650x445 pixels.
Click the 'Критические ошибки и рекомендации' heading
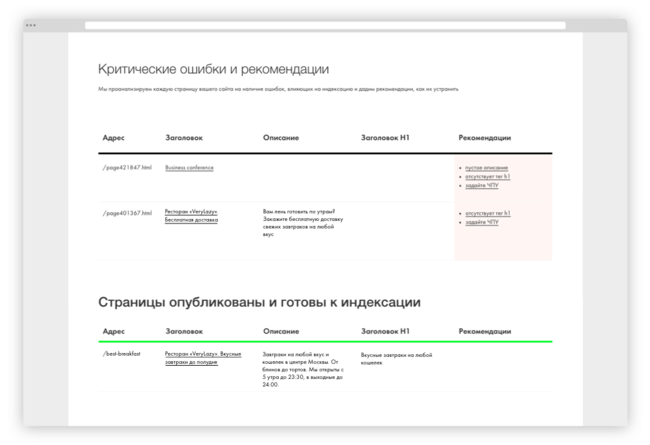213,69
